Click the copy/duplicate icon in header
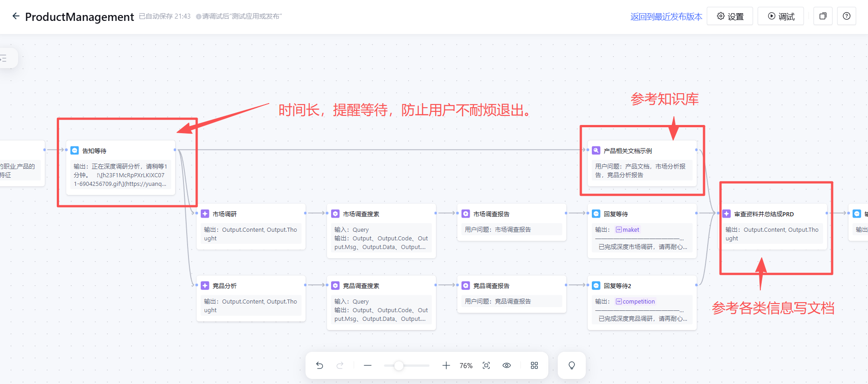Image resolution: width=868 pixels, height=384 pixels. coord(823,16)
